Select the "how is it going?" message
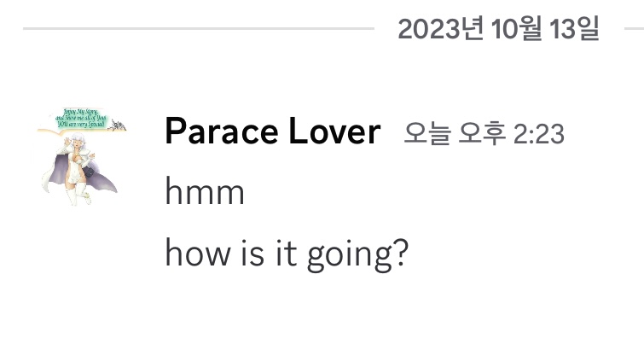Screen dimensions: 644x350 [287, 254]
